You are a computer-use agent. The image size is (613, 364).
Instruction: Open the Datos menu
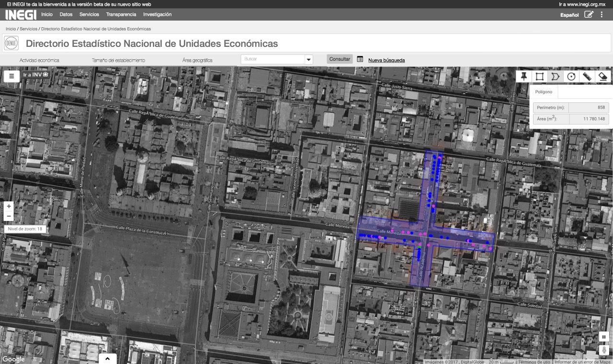pos(66,14)
